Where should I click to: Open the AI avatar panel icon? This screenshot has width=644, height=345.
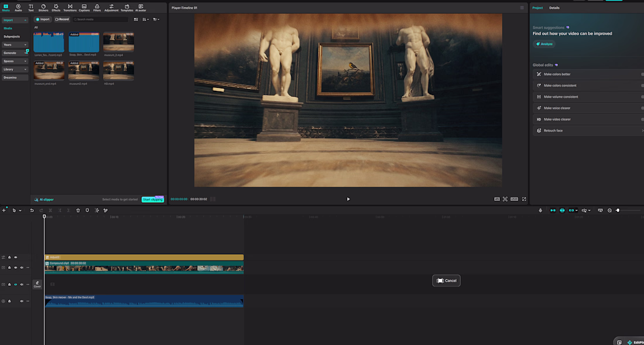[x=141, y=8]
